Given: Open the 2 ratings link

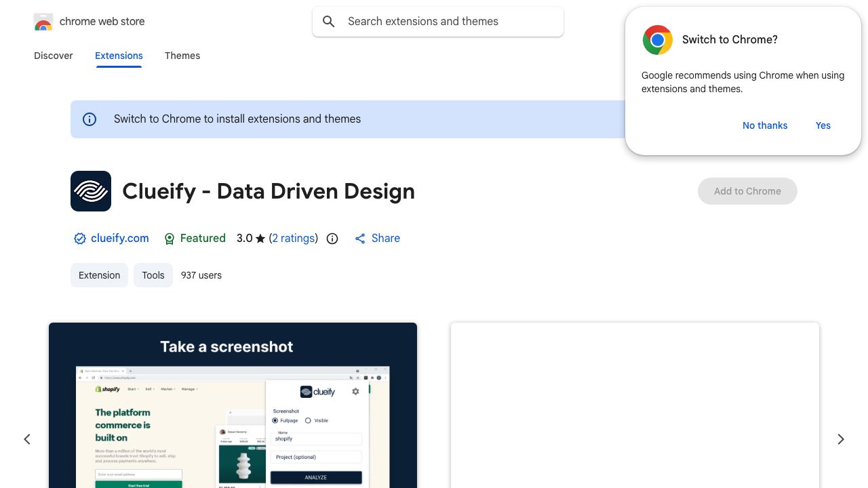Looking at the screenshot, I should [294, 239].
